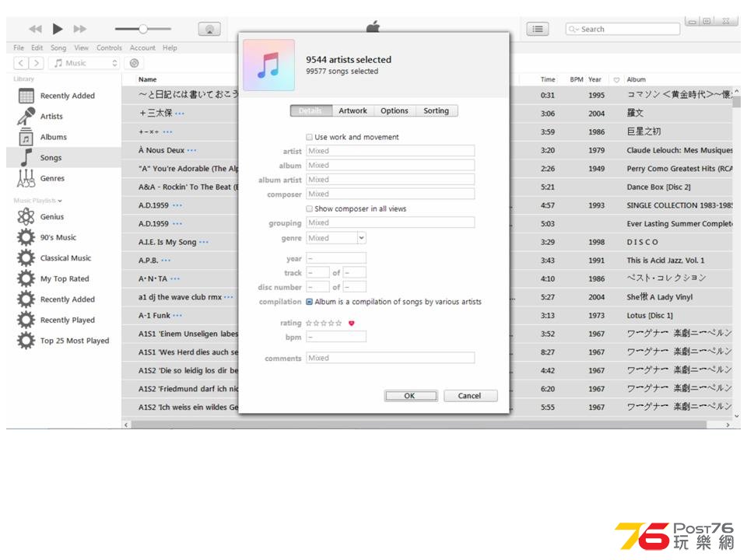Click the Next track fast-forward icon
747x560 pixels.
[80, 29]
